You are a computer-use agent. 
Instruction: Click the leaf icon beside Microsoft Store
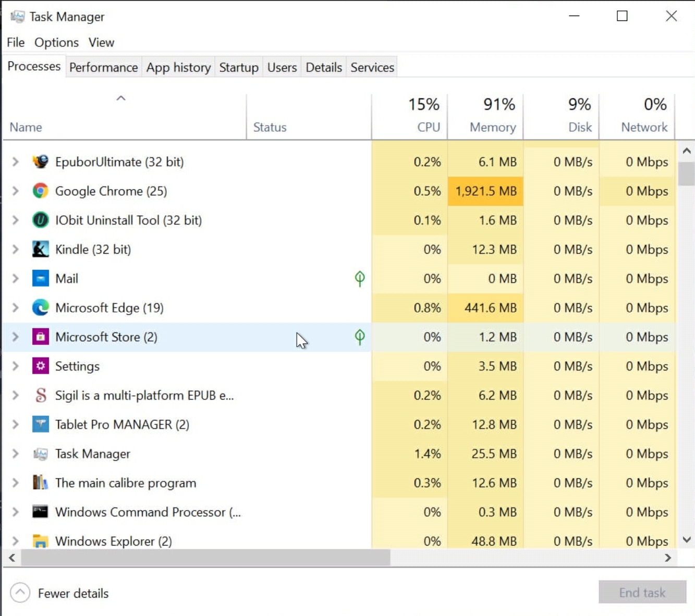pyautogui.click(x=360, y=337)
